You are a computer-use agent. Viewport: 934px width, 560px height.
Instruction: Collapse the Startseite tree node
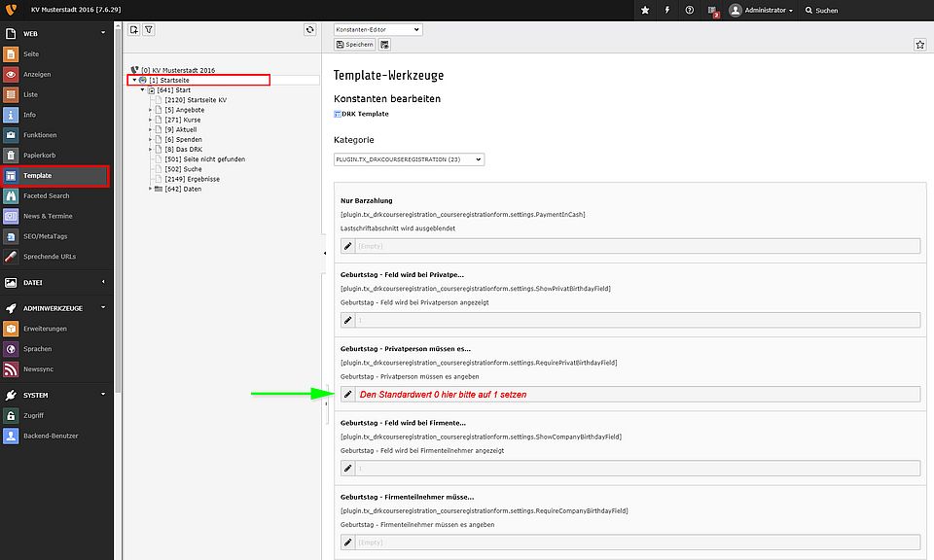134,80
